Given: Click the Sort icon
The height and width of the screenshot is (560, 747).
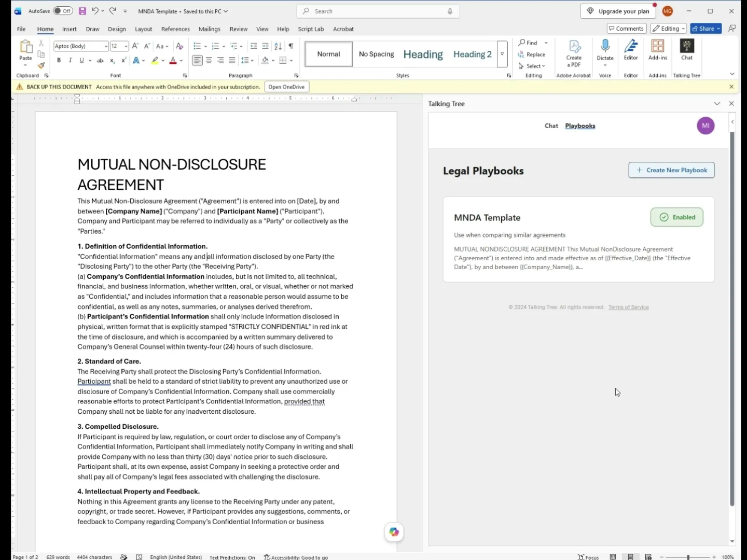Looking at the screenshot, I should [278, 46].
